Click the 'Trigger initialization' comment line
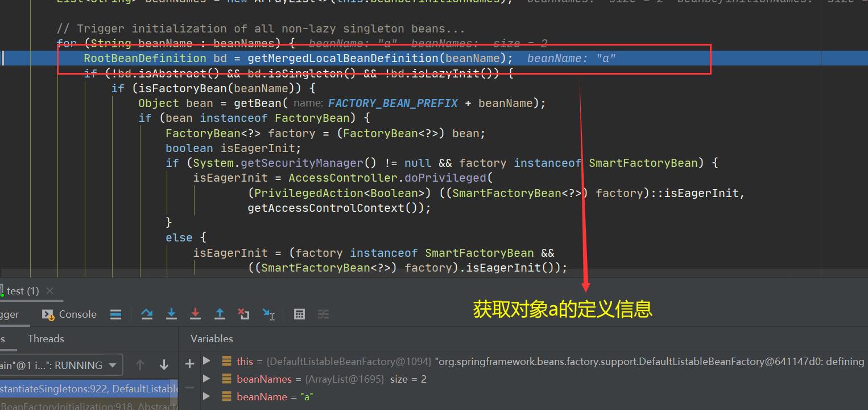The height and width of the screenshot is (410, 868). pos(261,28)
